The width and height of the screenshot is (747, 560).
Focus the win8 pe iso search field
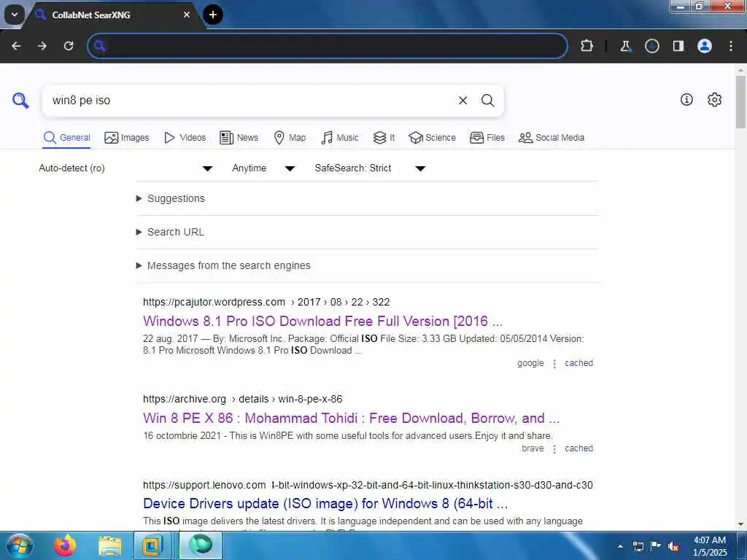[250, 101]
